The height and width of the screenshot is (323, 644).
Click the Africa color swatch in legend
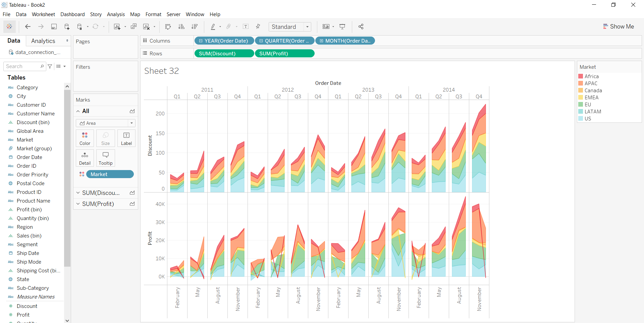(x=581, y=76)
